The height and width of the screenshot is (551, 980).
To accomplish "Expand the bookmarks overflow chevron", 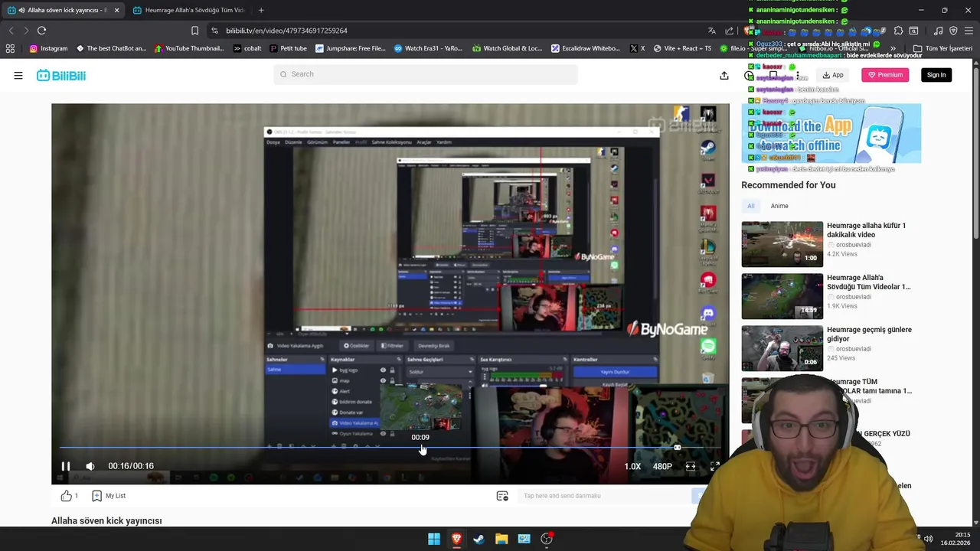I will click(893, 48).
